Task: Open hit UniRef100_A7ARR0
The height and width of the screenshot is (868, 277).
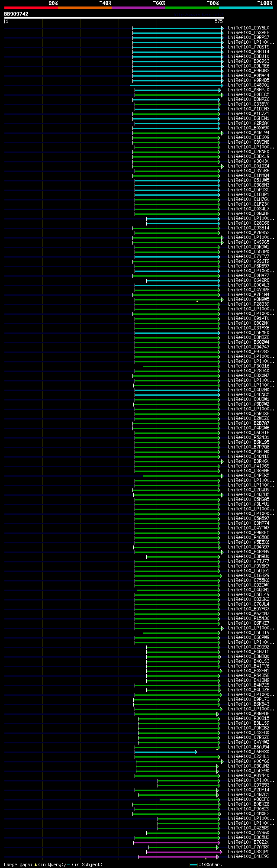Action: point(248,847)
